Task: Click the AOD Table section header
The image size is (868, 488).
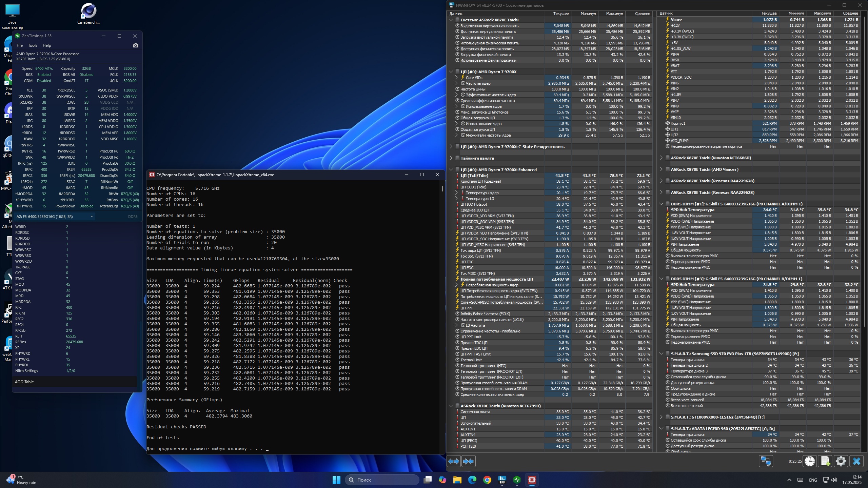Action: click(24, 382)
